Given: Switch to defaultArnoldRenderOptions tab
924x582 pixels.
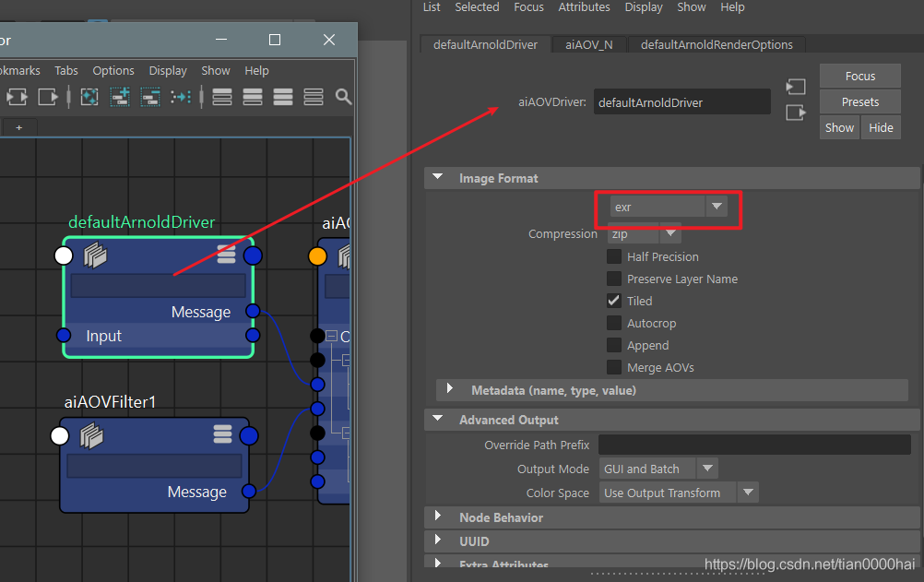Looking at the screenshot, I should click(717, 45).
